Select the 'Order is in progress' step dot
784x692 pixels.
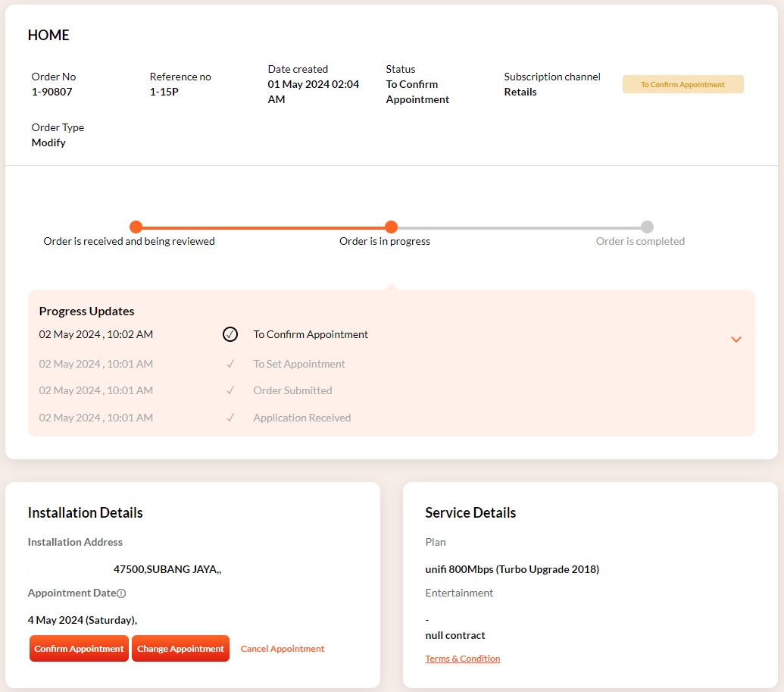[x=391, y=227]
